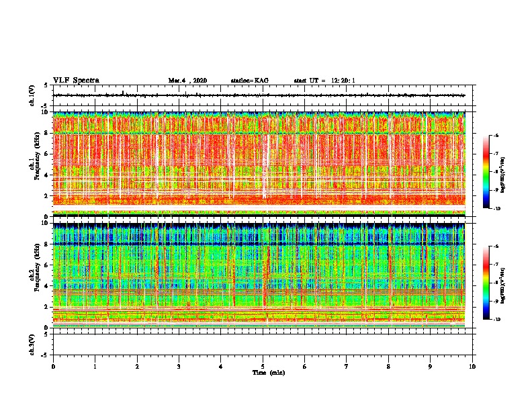This screenshot has height=411, width=532.
Task: Click the ch.1 color bar log(PSD) unit label
Action: pyautogui.click(x=503, y=175)
